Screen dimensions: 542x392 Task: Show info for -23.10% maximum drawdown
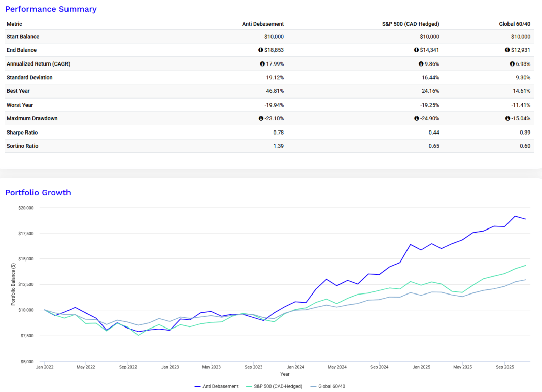coord(261,119)
